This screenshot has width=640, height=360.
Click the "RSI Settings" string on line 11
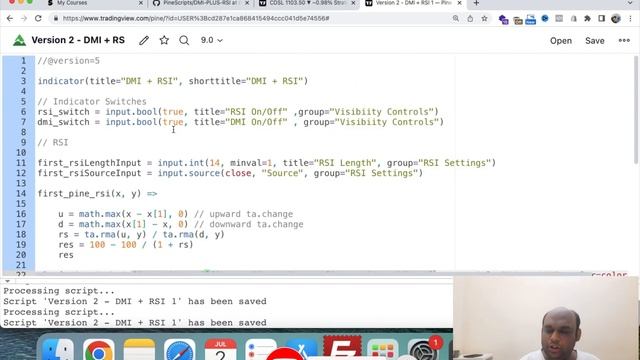point(455,163)
